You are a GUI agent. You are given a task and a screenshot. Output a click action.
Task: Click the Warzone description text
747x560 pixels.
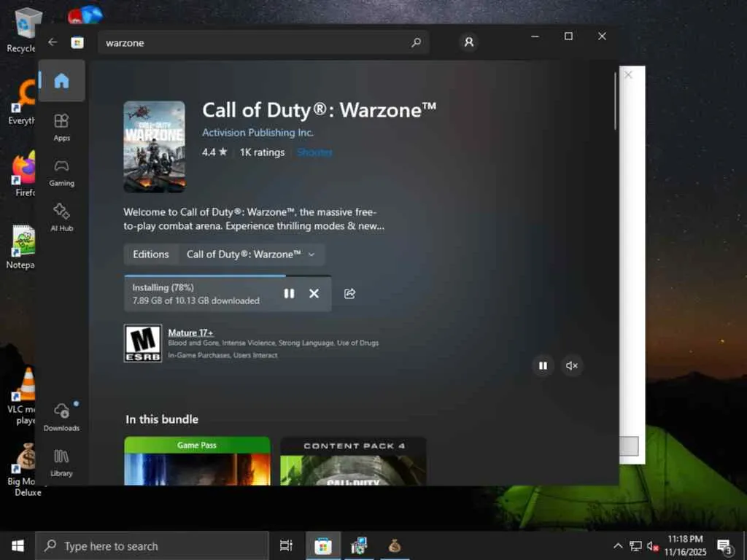tap(254, 219)
